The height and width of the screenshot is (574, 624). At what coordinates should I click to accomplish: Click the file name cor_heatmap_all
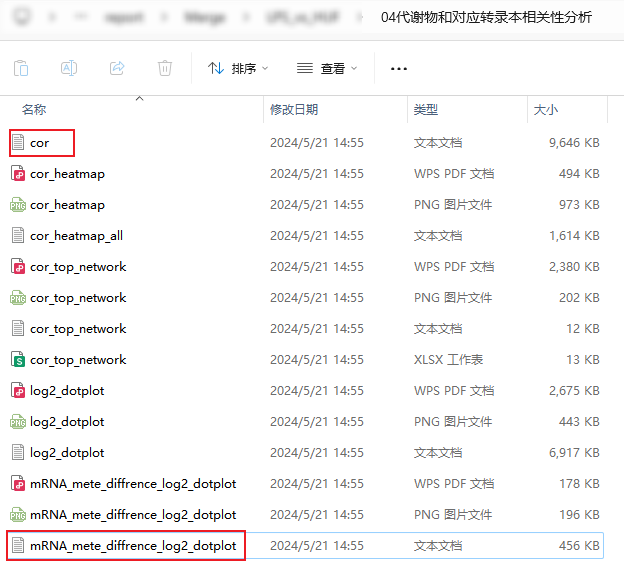pos(76,236)
